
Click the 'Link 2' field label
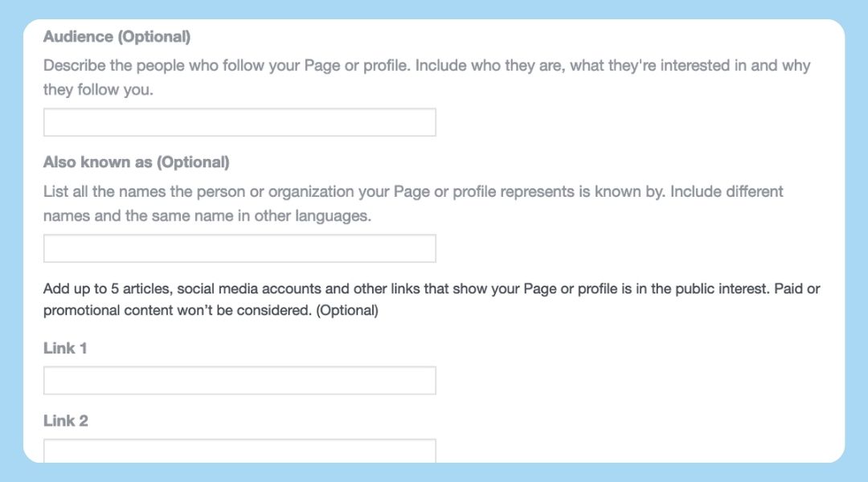tap(66, 421)
